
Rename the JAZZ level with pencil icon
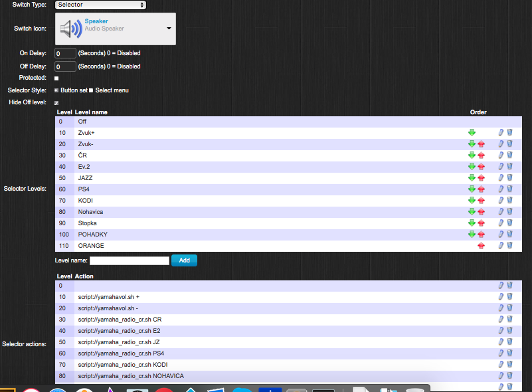[x=501, y=178]
